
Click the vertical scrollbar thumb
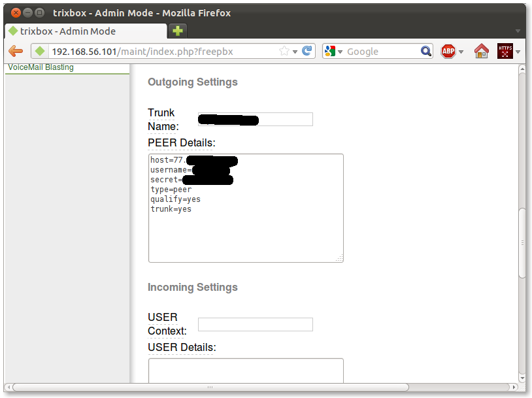pos(522,243)
